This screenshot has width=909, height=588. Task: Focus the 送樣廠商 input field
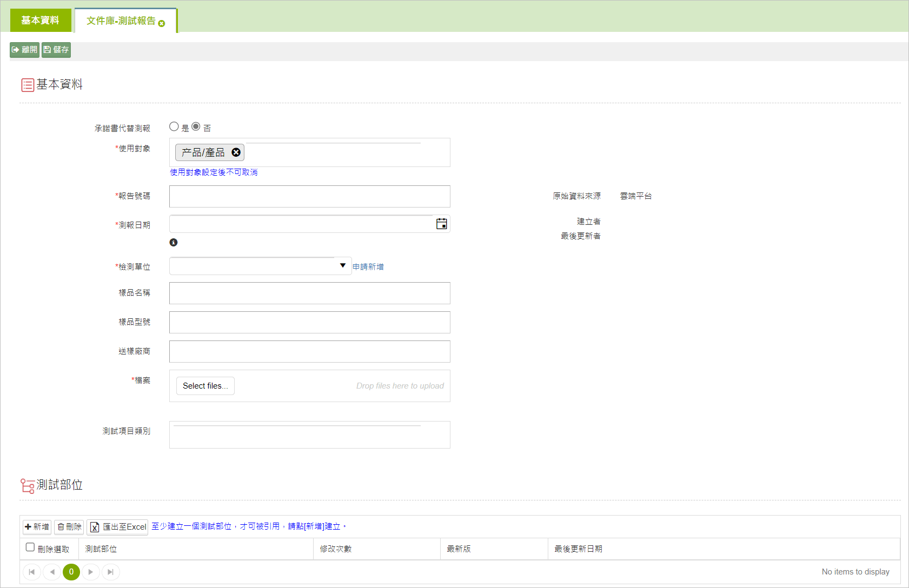click(310, 351)
